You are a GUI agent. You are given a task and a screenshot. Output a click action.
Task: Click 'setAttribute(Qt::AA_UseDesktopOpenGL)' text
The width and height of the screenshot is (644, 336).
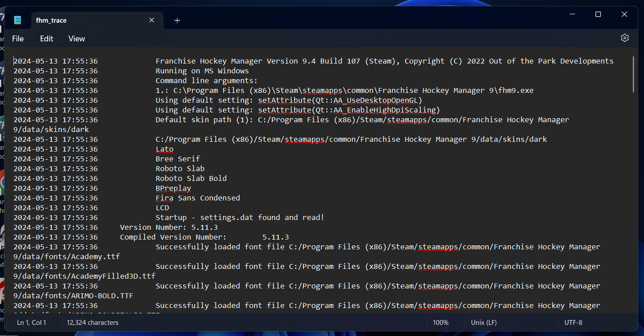(x=340, y=100)
